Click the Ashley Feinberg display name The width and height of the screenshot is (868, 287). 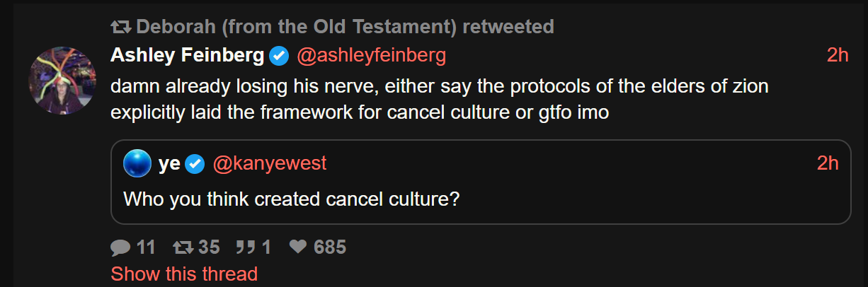coord(188,55)
